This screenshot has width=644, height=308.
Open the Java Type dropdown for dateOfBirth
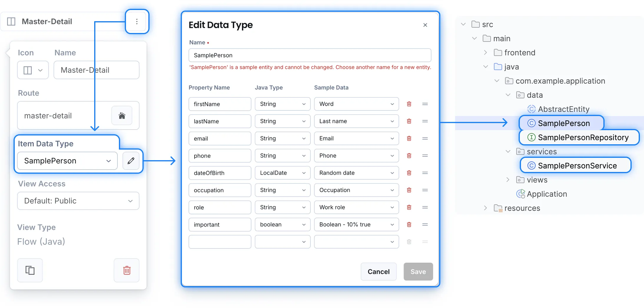282,173
